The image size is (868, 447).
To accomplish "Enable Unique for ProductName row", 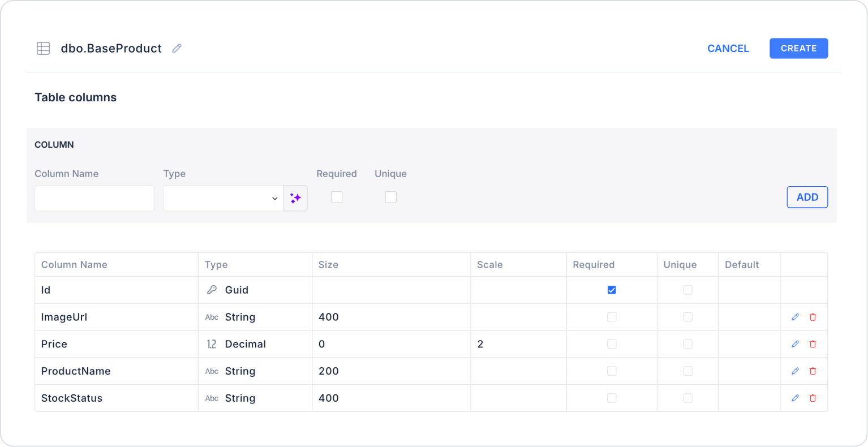I will click(x=687, y=371).
